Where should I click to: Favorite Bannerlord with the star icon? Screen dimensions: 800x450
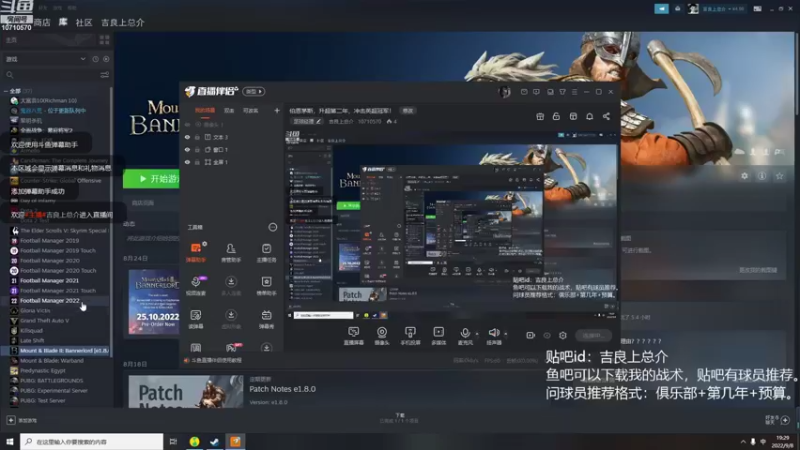[x=780, y=176]
